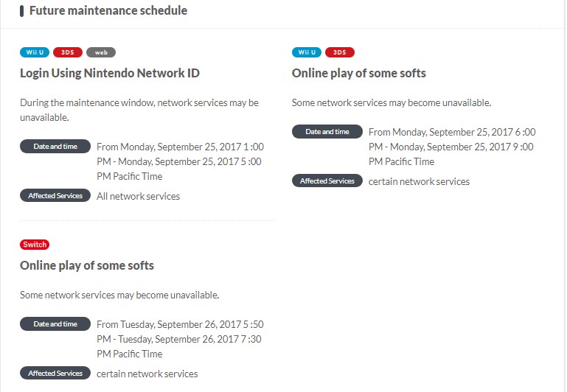The height and width of the screenshot is (392, 567).
Task: Click the Wii U badge above Login Using Nintendo Network ID
Action: [35, 52]
